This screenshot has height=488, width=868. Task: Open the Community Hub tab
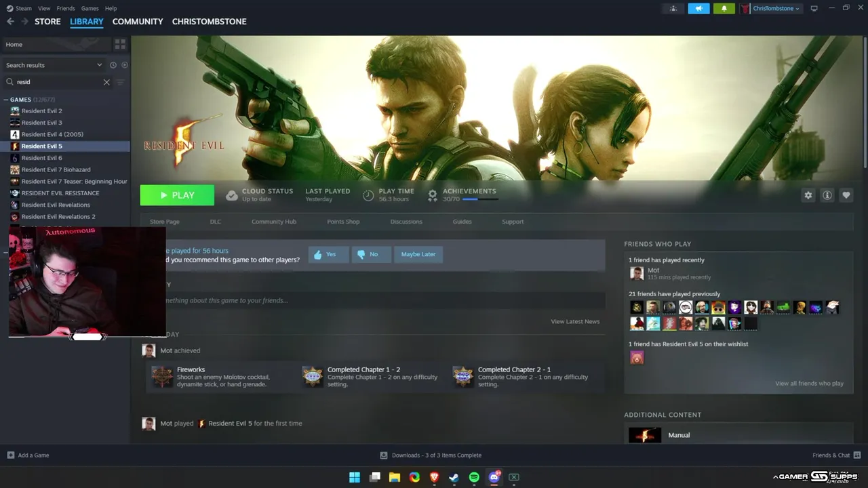[x=274, y=222]
